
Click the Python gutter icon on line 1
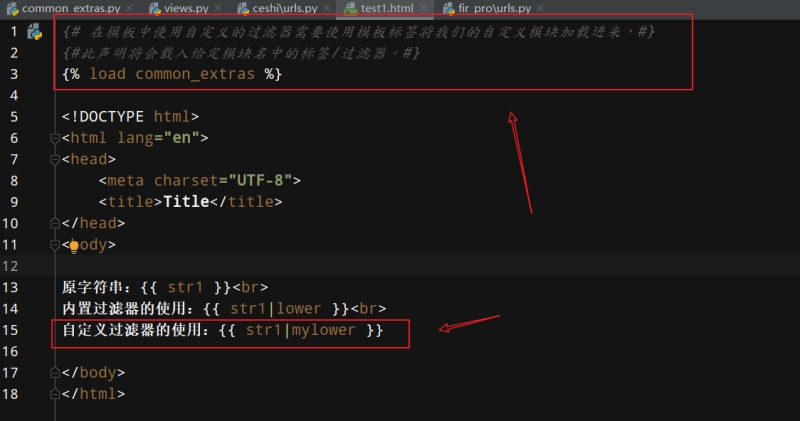click(x=34, y=32)
